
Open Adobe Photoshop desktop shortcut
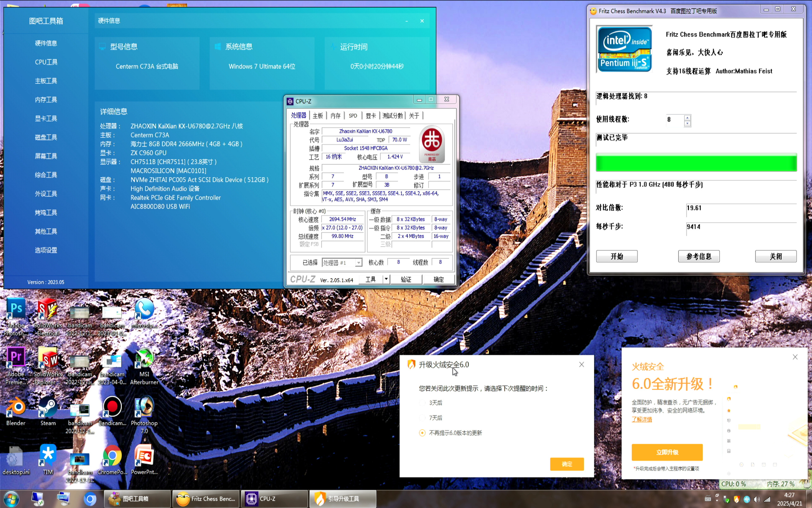tap(16, 317)
